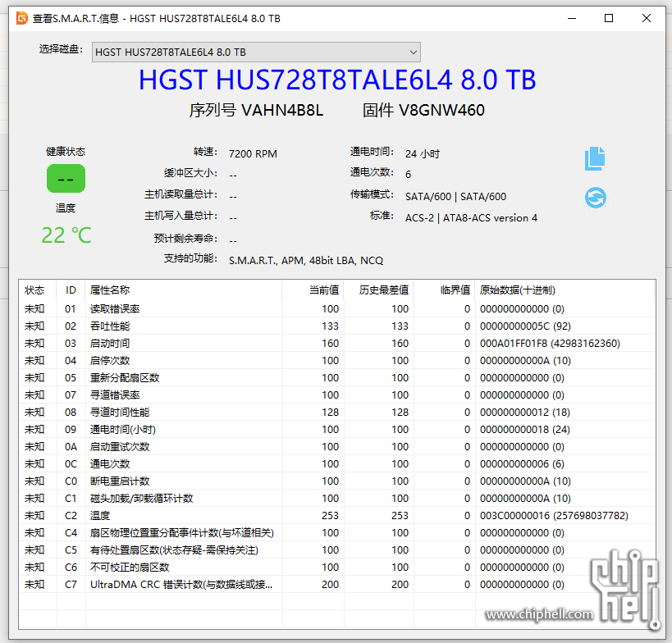Click the orange app icon in the title bar

(x=22, y=18)
